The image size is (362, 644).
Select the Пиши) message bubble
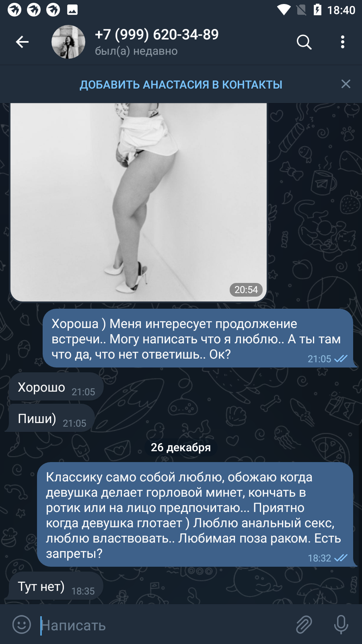51,418
